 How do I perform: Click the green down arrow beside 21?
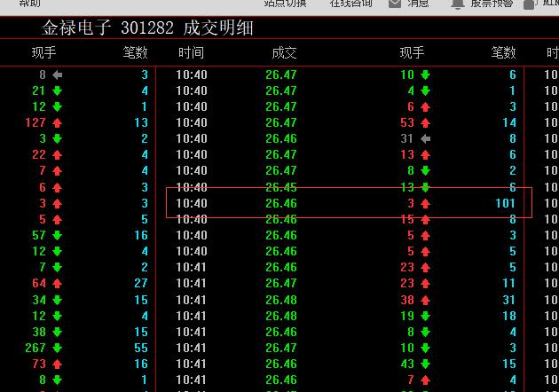[57, 90]
